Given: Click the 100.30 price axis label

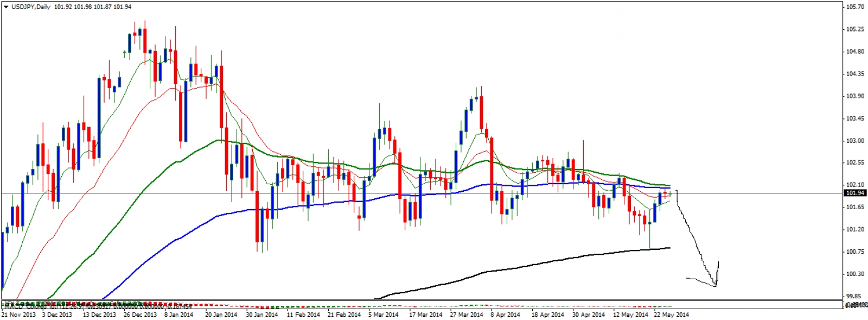Looking at the screenshot, I should [855, 274].
